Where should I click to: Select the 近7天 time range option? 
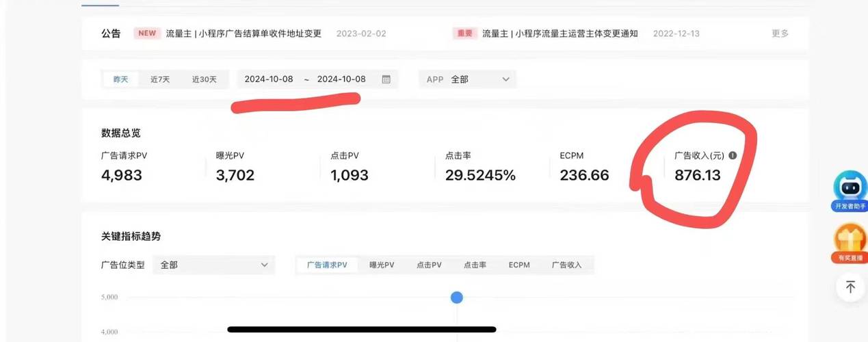pos(160,79)
